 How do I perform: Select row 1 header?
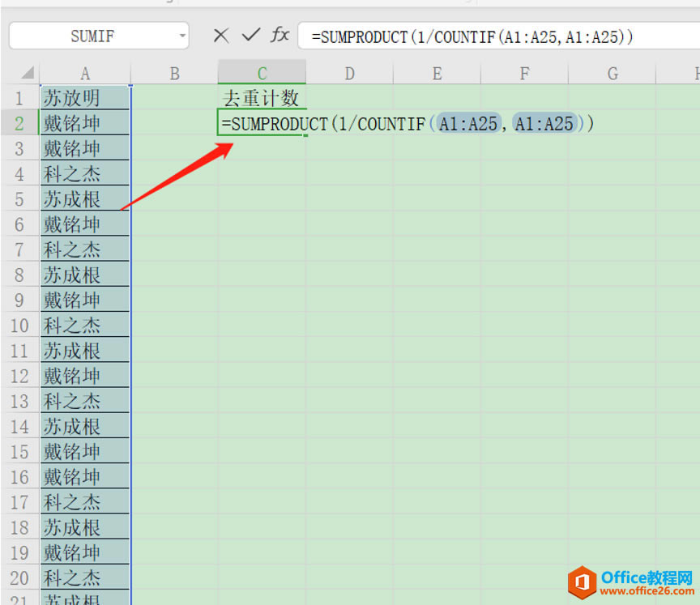coord(19,98)
